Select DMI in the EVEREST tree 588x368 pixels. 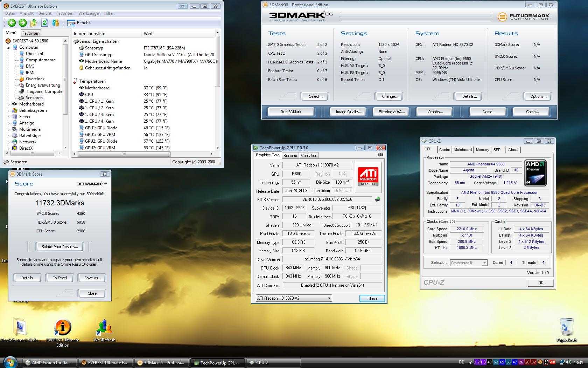click(x=30, y=66)
